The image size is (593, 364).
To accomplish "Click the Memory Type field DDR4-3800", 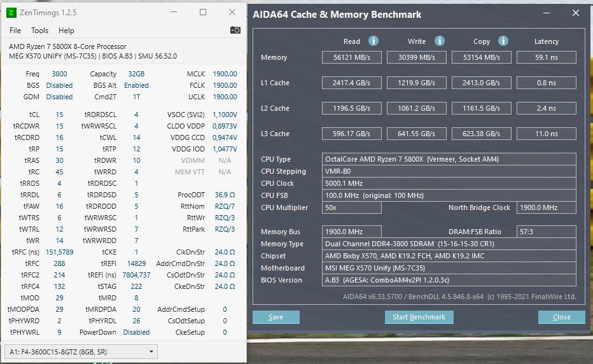I will pos(449,244).
